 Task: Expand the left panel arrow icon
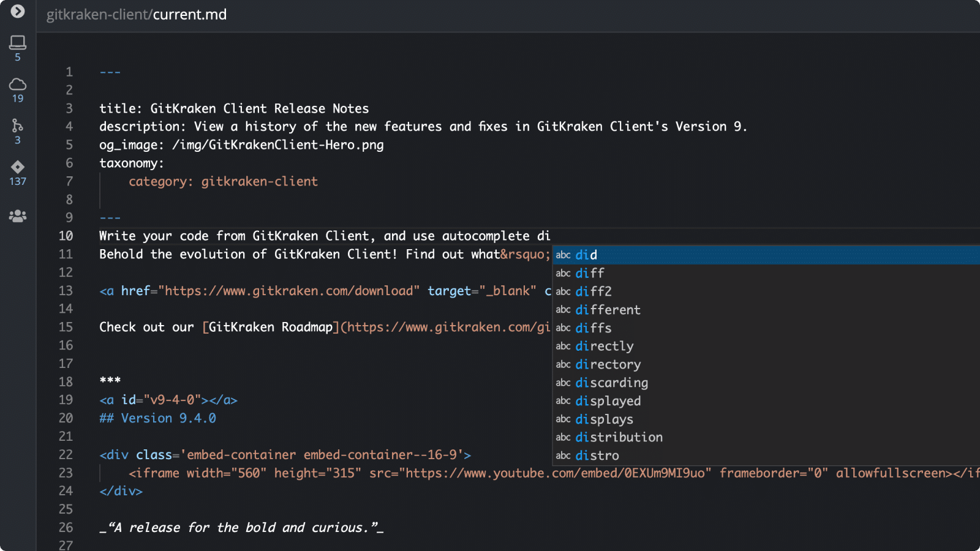tap(18, 11)
